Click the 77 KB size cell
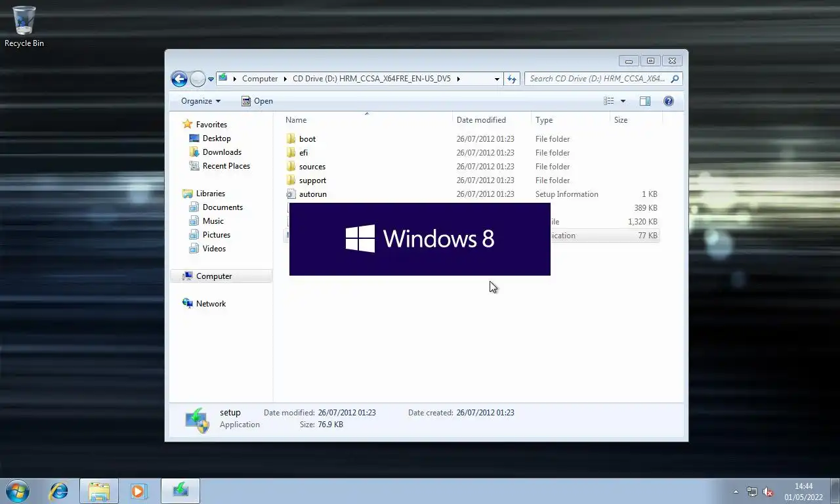Viewport: 840px width, 504px height. click(x=647, y=236)
